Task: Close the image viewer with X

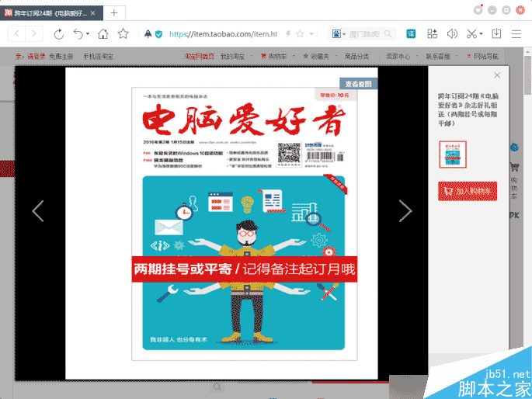Action: [497, 75]
